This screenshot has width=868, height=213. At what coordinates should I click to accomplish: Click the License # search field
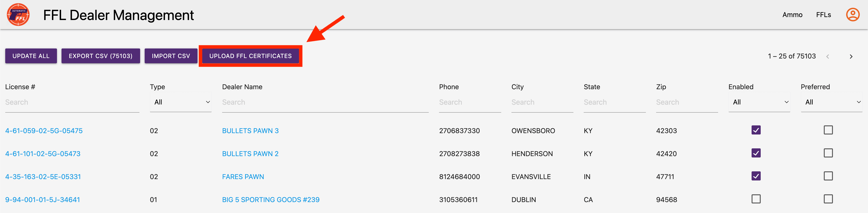point(72,102)
